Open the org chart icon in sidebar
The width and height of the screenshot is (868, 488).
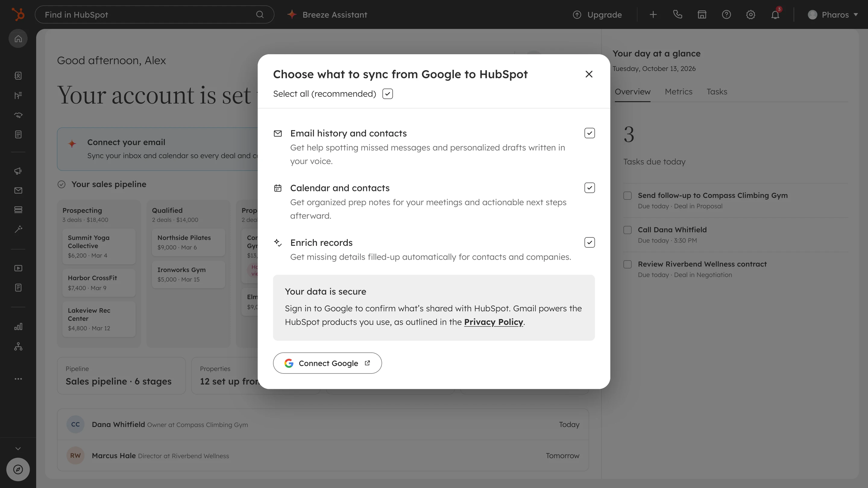point(18,346)
